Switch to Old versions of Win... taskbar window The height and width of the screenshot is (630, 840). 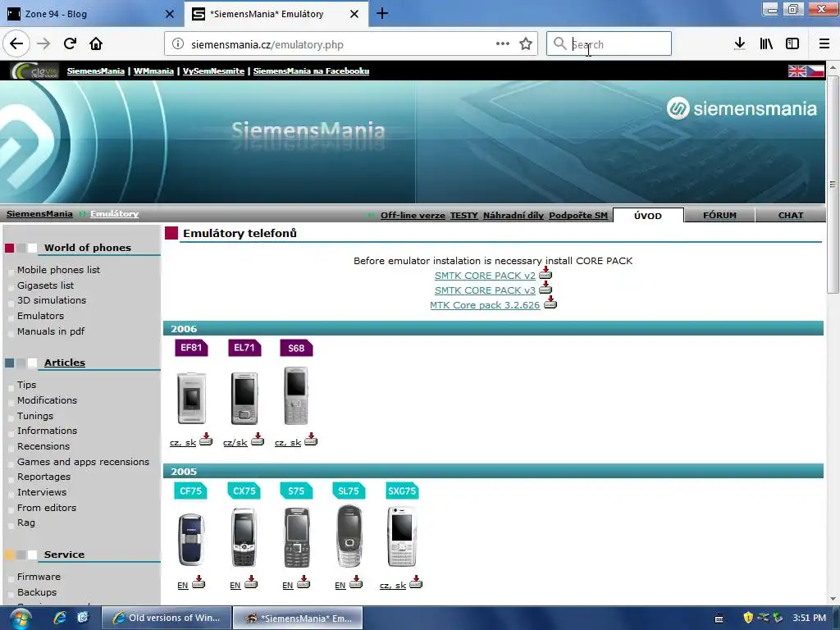[x=166, y=619]
